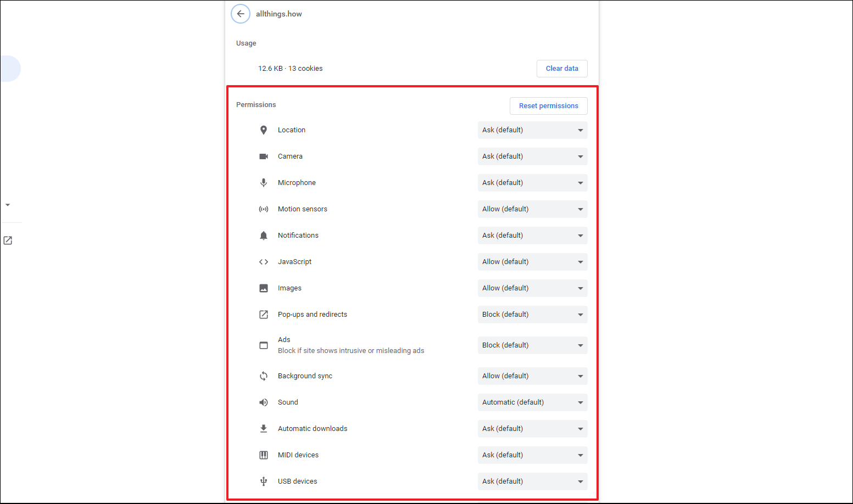This screenshot has height=504, width=853.
Task: Click the back arrow next to allthings.how
Action: 241,14
